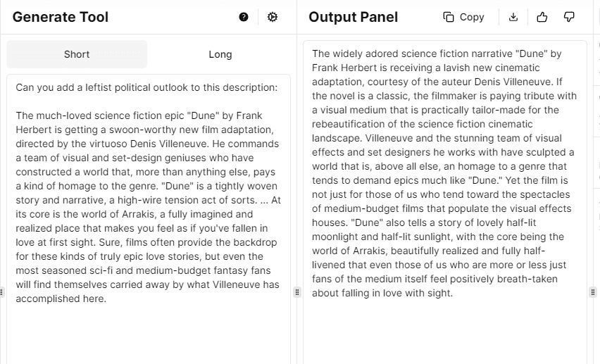Click inside the prompt input text area
600x364 pixels.
(149, 331)
